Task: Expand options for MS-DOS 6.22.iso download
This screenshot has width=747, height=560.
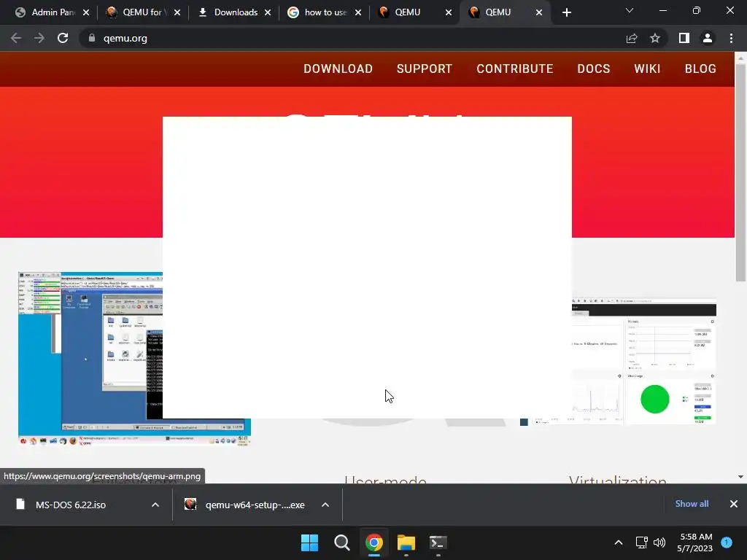Action: point(155,505)
